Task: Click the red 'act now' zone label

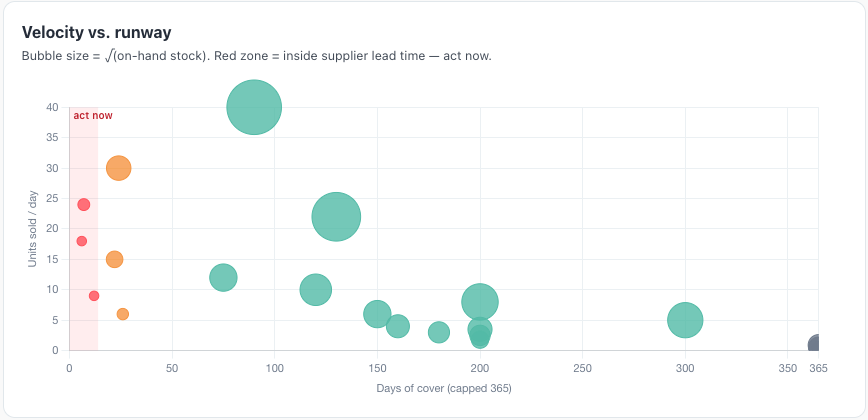Action: click(x=93, y=116)
